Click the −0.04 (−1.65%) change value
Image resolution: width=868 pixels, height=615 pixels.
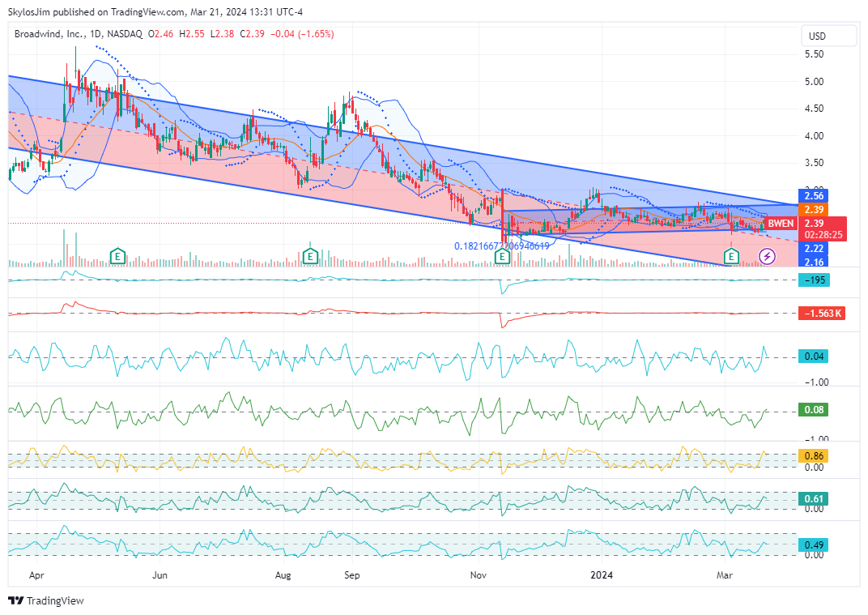302,34
